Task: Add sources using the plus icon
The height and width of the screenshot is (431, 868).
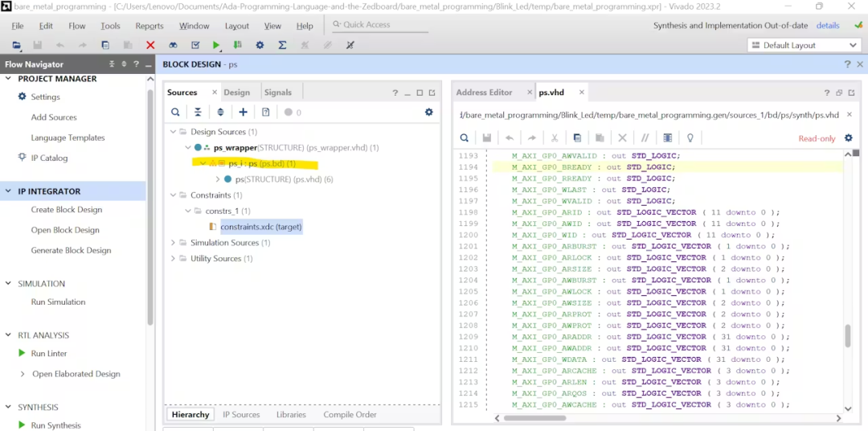Action: coord(243,112)
